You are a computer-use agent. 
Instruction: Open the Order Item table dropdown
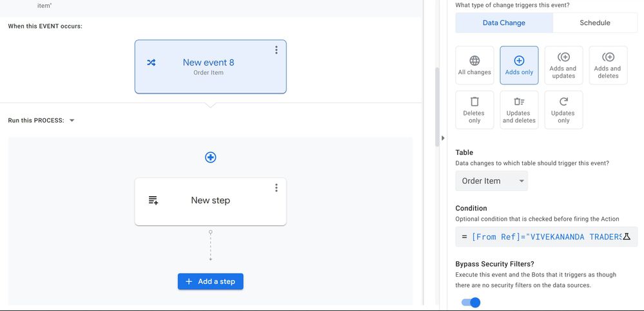tap(492, 181)
